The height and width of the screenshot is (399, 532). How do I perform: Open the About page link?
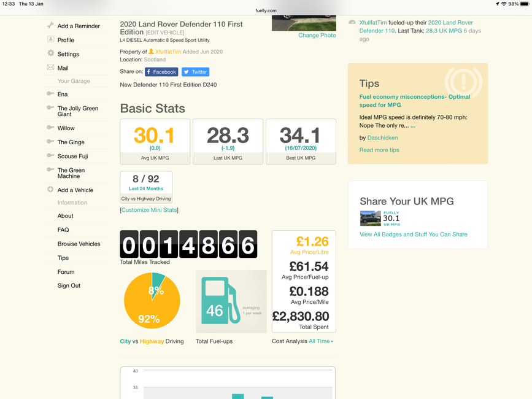(65, 216)
